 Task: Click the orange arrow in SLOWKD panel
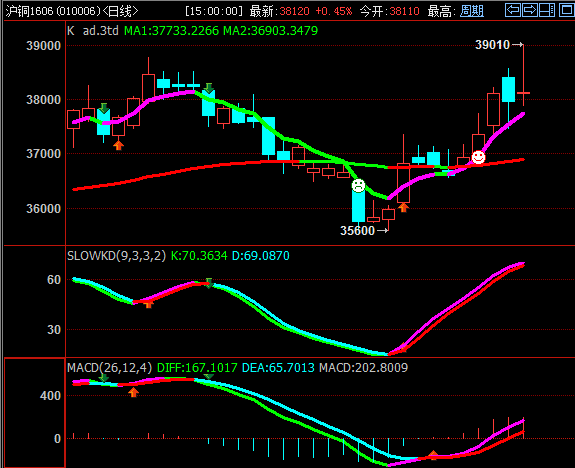148,304
